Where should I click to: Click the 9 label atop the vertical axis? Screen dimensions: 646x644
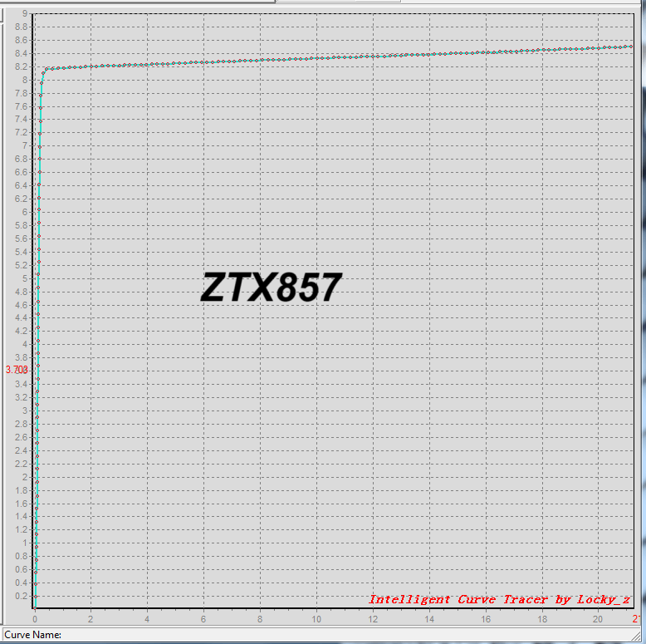(25, 13)
